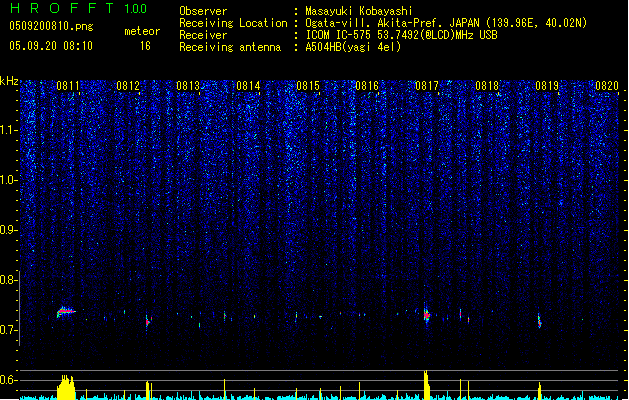629x400 pixels.
Task: Click the 0.7 frequency axis label
Action: pos(8,330)
